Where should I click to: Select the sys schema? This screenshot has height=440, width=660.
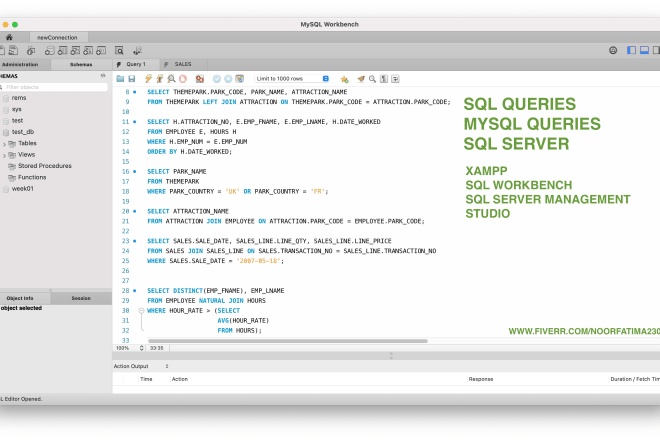pos(16,109)
